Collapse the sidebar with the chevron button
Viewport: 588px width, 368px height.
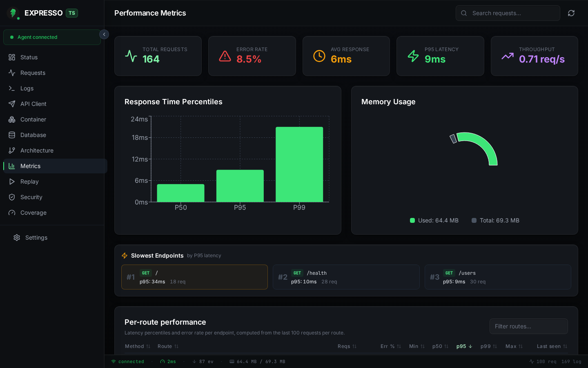pos(104,34)
